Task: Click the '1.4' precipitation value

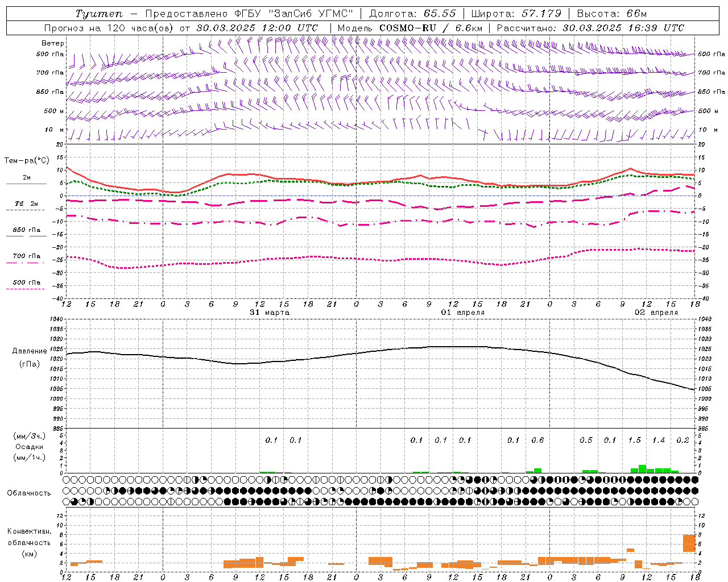Action: (659, 440)
